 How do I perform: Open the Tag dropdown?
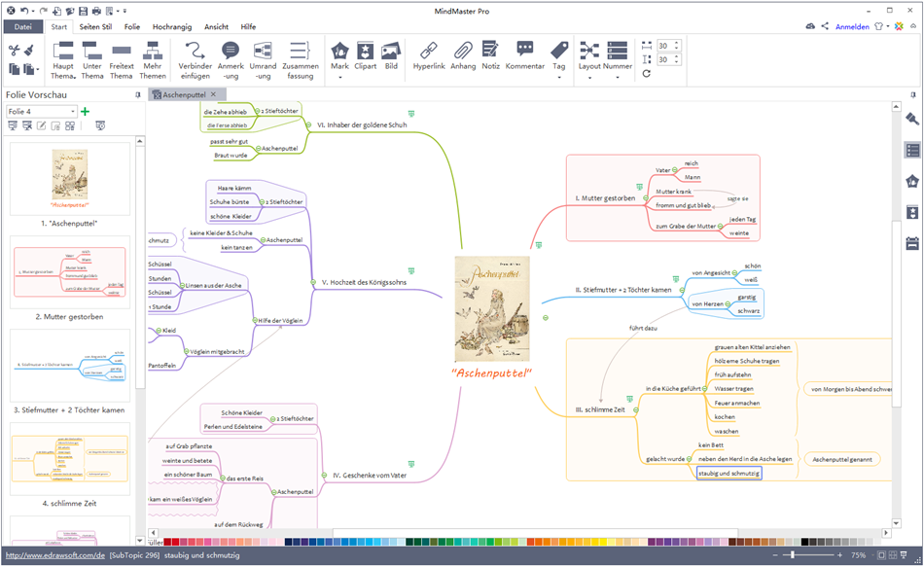tap(558, 77)
